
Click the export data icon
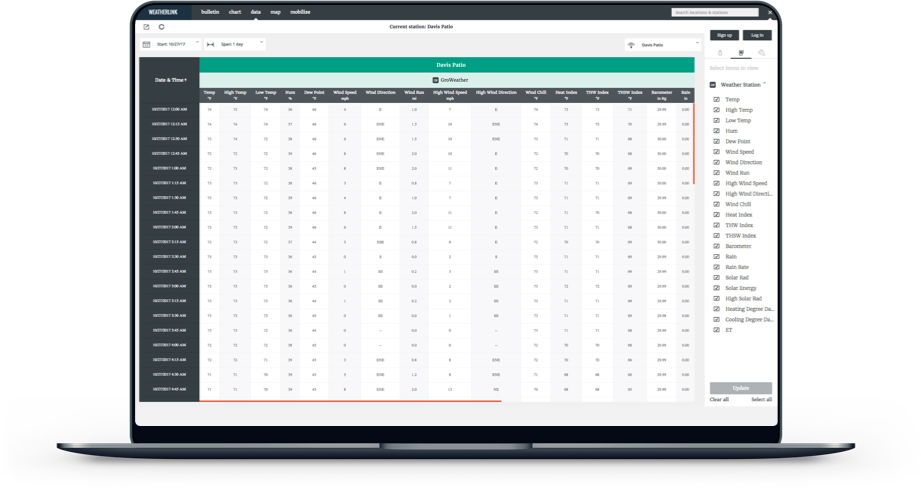pos(146,27)
